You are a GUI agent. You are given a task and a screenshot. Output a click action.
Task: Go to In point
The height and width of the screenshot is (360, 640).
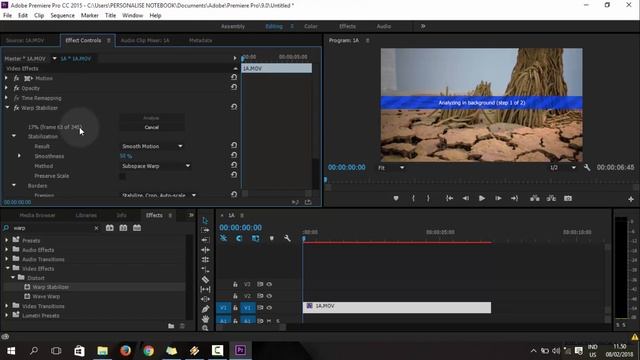click(x=449, y=198)
